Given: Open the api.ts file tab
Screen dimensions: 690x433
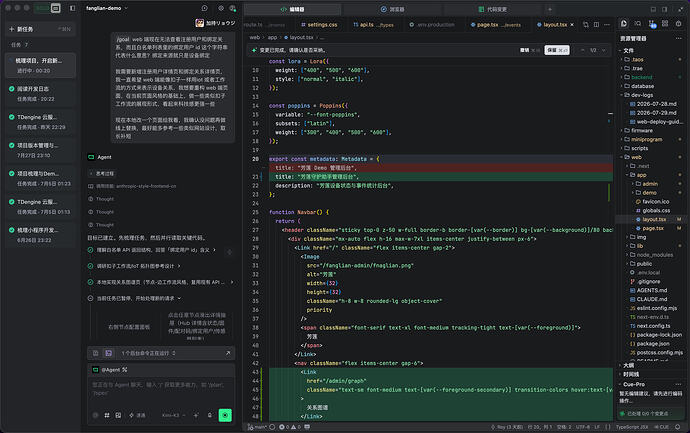Looking at the screenshot, I should coord(373,25).
